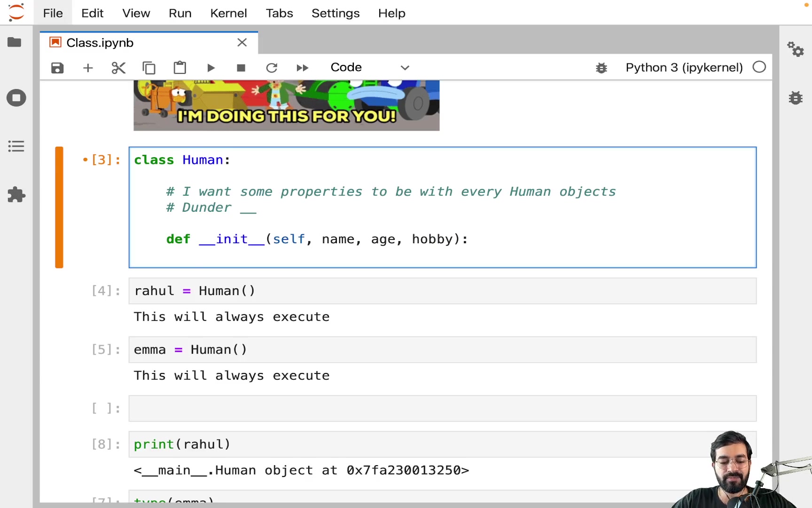Click the '# Dunder __' comment line
This screenshot has height=508, width=812.
[211, 207]
